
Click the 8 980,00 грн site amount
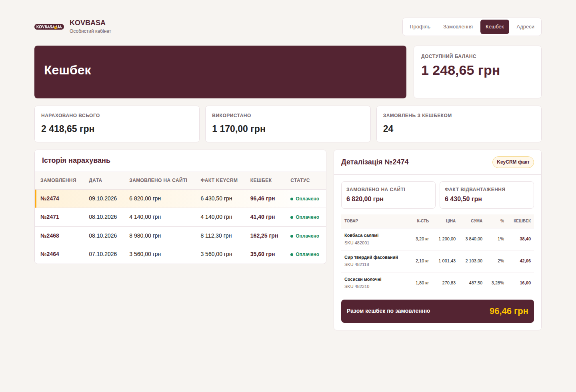click(x=145, y=236)
